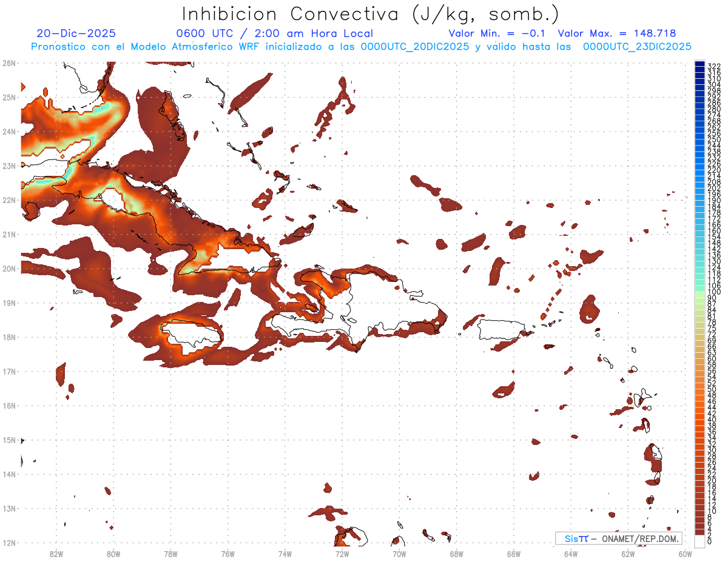728x562 pixels.
Task: Click the '23N' latitude label
Action: [9, 166]
